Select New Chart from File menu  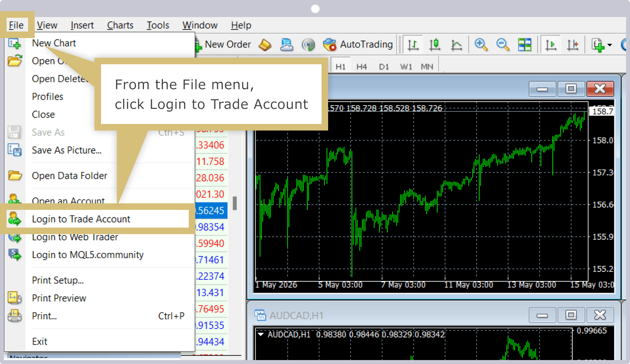(x=54, y=43)
